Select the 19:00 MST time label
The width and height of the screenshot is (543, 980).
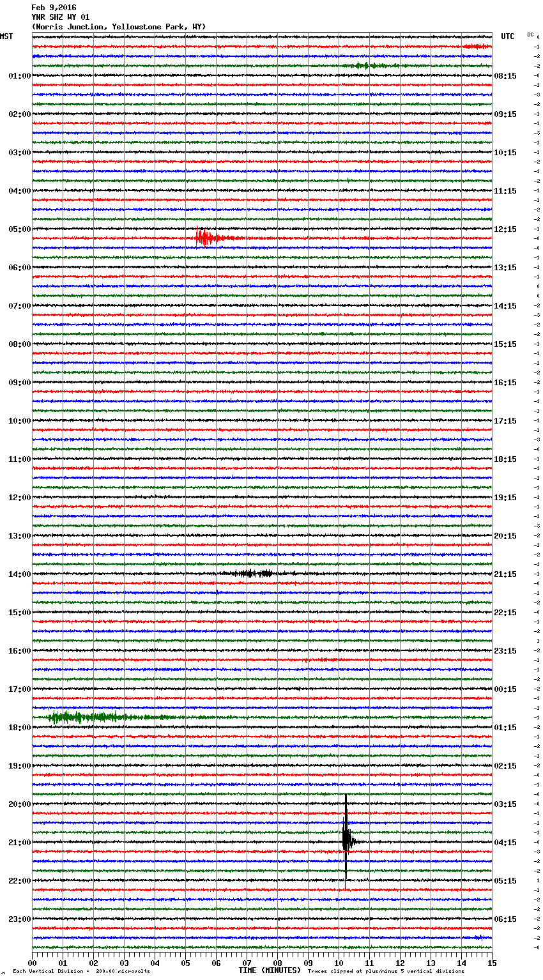click(20, 766)
